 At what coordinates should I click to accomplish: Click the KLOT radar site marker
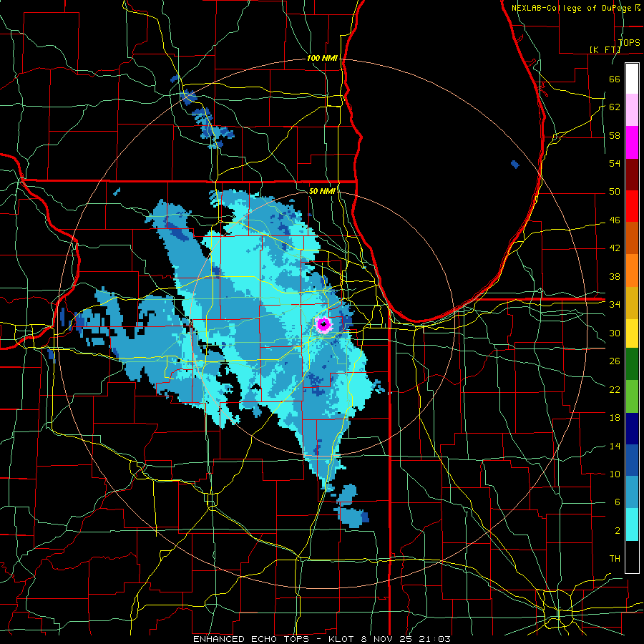click(x=324, y=324)
